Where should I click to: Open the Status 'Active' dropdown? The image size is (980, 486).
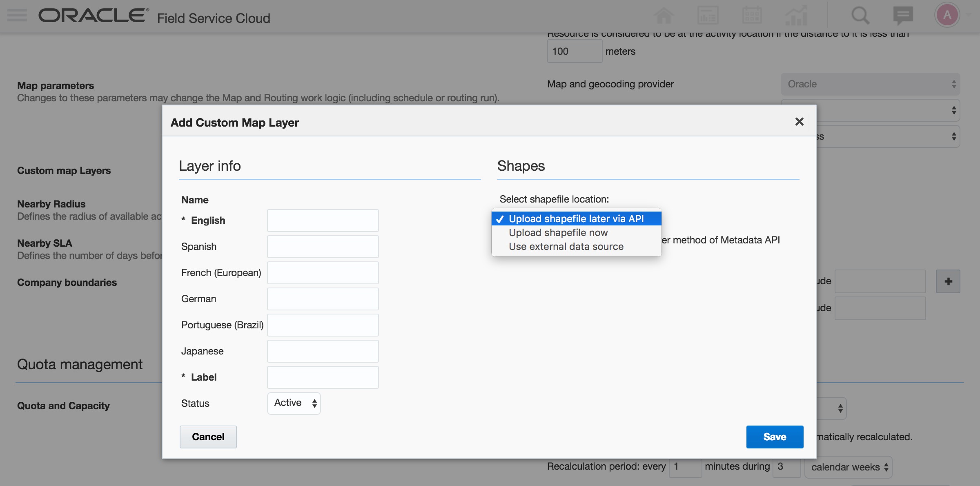[294, 403]
